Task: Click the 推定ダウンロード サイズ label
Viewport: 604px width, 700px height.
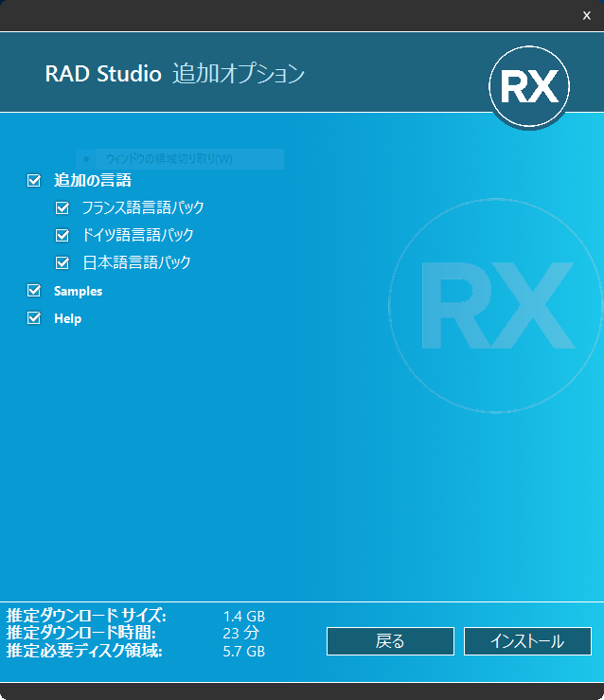Action: [x=86, y=616]
